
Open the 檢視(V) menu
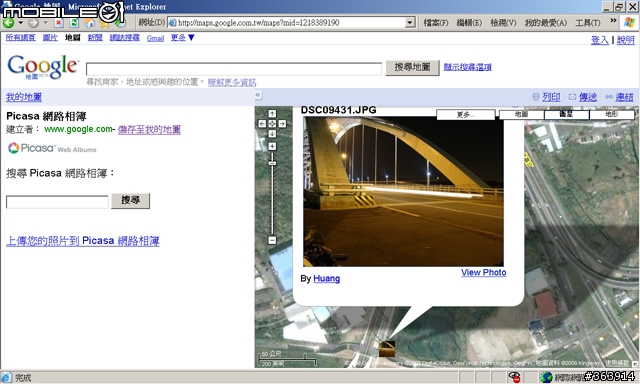click(x=503, y=23)
